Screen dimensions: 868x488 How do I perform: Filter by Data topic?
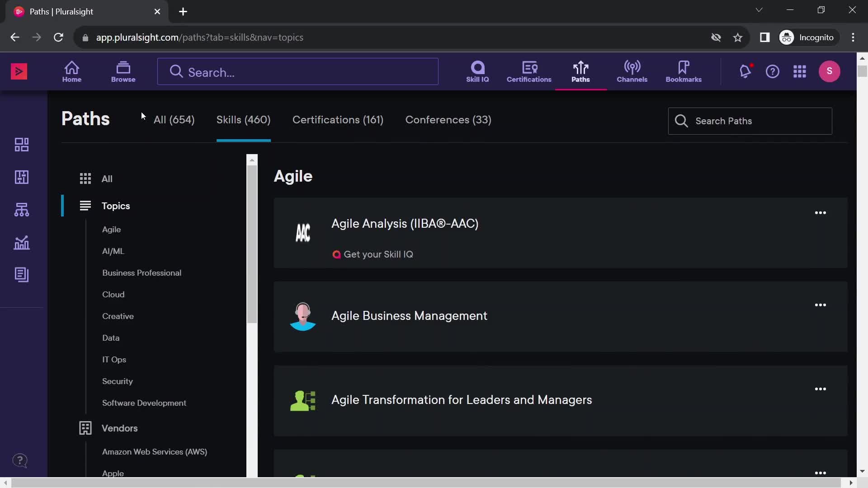pos(111,338)
